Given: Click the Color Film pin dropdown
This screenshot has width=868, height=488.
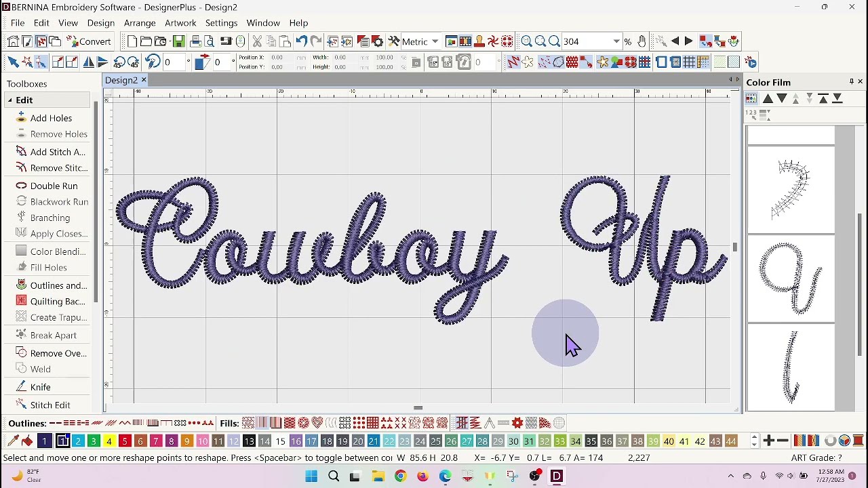Looking at the screenshot, I should (852, 82).
